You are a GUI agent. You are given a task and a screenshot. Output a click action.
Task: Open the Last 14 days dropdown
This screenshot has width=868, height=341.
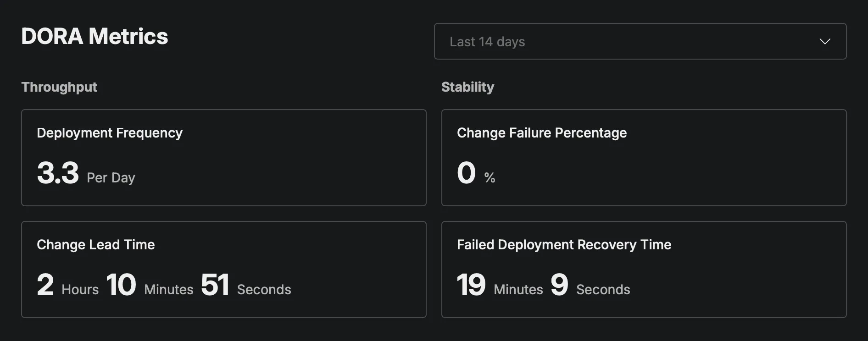(640, 41)
